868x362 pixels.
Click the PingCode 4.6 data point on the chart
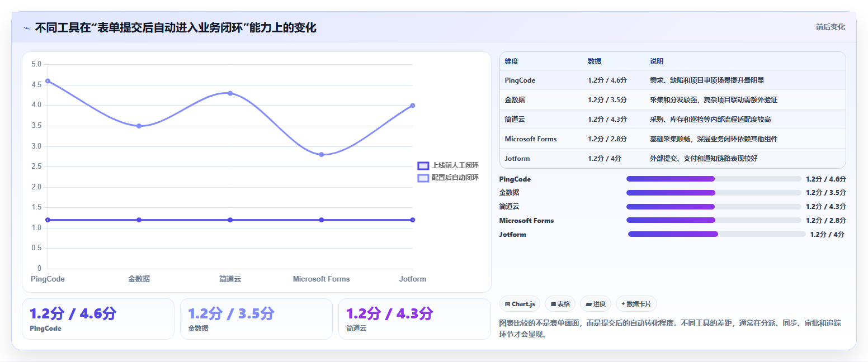coord(48,81)
